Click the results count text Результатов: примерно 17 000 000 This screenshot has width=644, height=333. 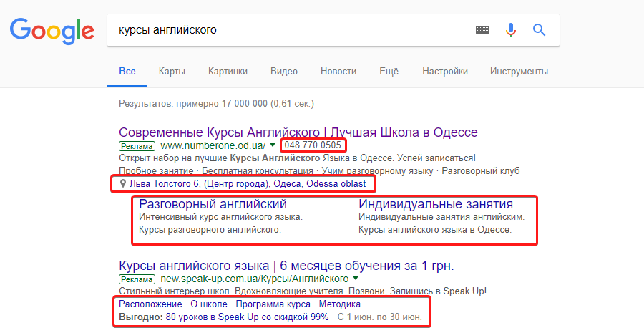point(216,104)
